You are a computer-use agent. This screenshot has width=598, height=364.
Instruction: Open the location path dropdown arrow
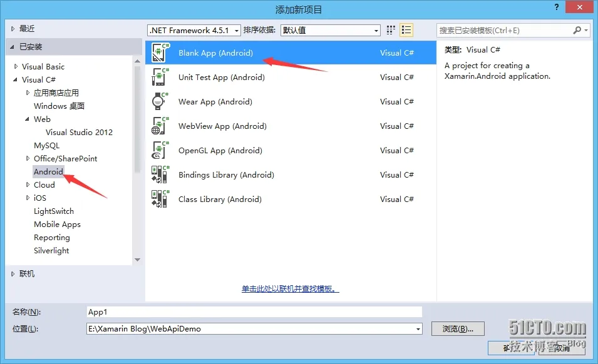(418, 329)
